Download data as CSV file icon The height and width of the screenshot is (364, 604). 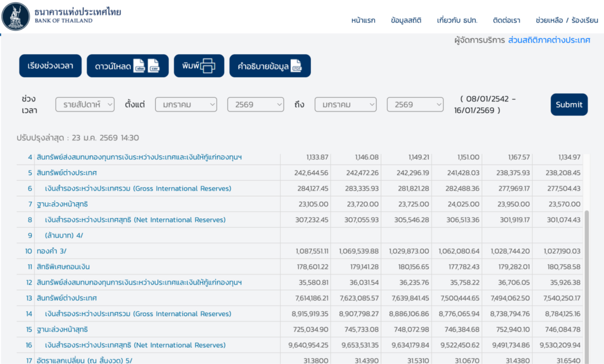click(153, 66)
